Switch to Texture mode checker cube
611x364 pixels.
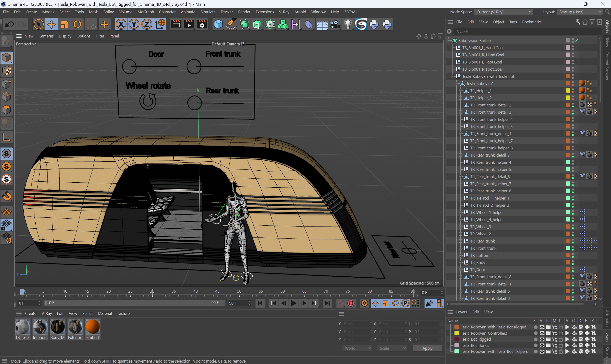click(x=7, y=71)
